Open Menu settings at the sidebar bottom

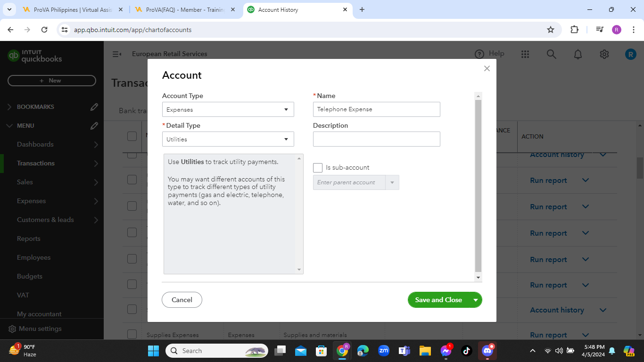click(35, 329)
